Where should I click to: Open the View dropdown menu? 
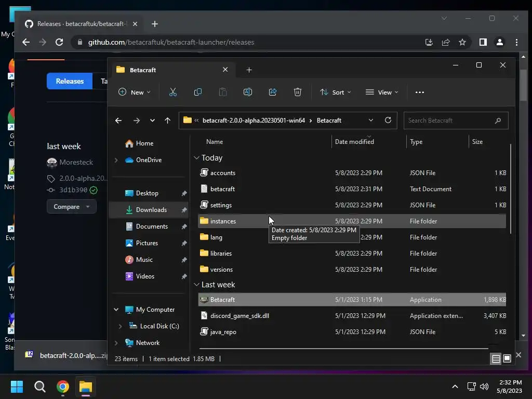382,92
